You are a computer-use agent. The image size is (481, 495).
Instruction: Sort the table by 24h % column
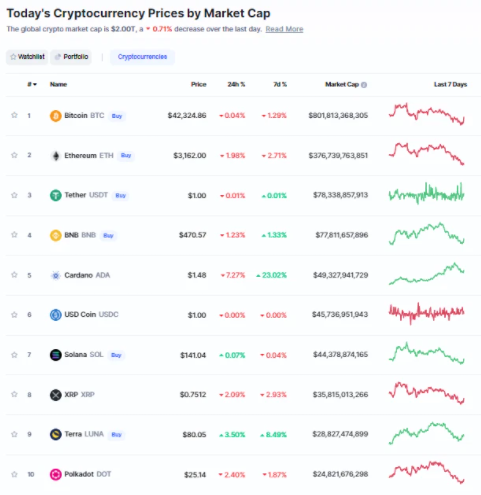coord(236,84)
